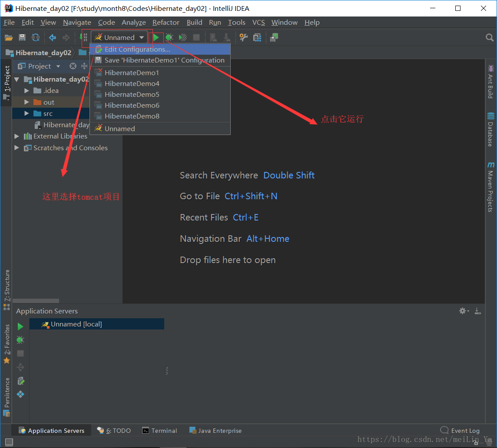The width and height of the screenshot is (497, 448).
Task: Run the server in the Application Servers panel
Action: 20,326
